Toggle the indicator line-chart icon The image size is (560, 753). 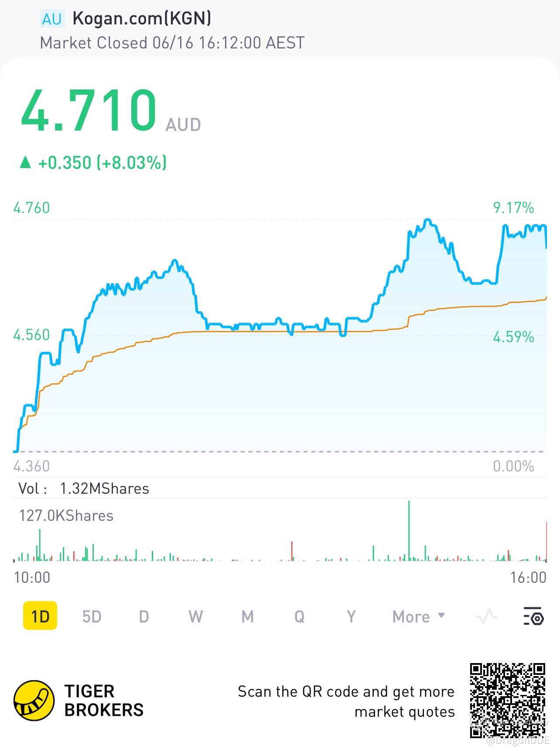(486, 617)
